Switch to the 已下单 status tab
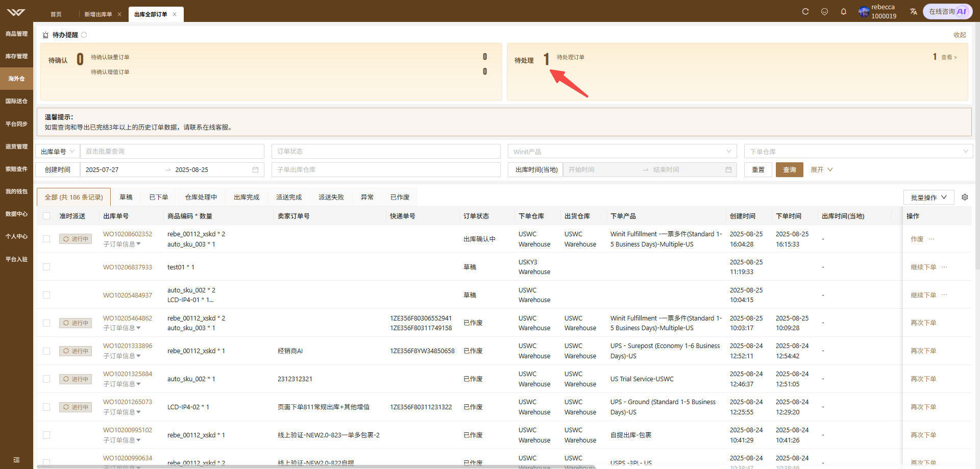Viewport: 980px width, 469px height. (x=159, y=198)
